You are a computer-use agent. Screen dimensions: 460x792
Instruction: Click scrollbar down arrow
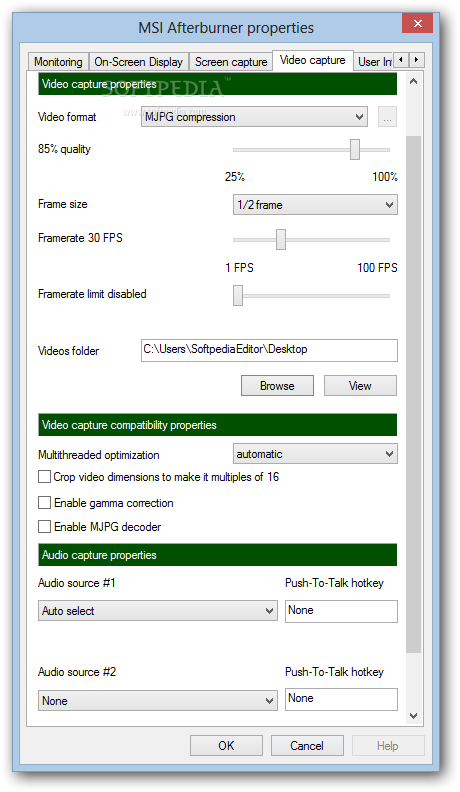[414, 715]
